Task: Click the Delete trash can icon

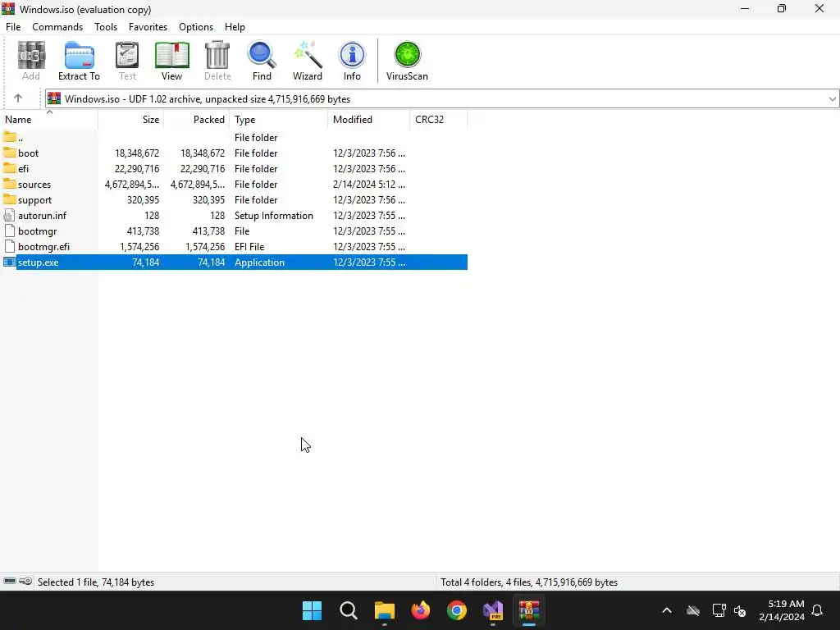Action: pos(217,61)
